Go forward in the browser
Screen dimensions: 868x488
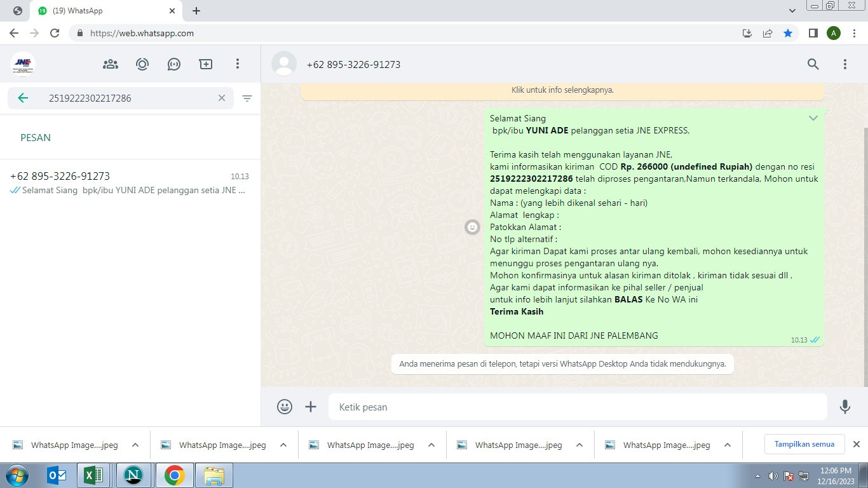pyautogui.click(x=34, y=33)
